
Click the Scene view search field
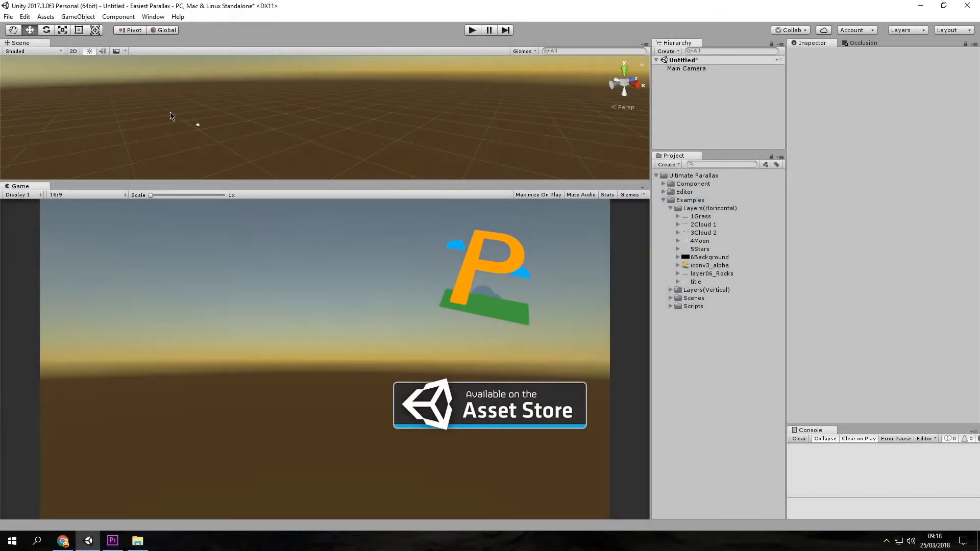[x=594, y=51]
